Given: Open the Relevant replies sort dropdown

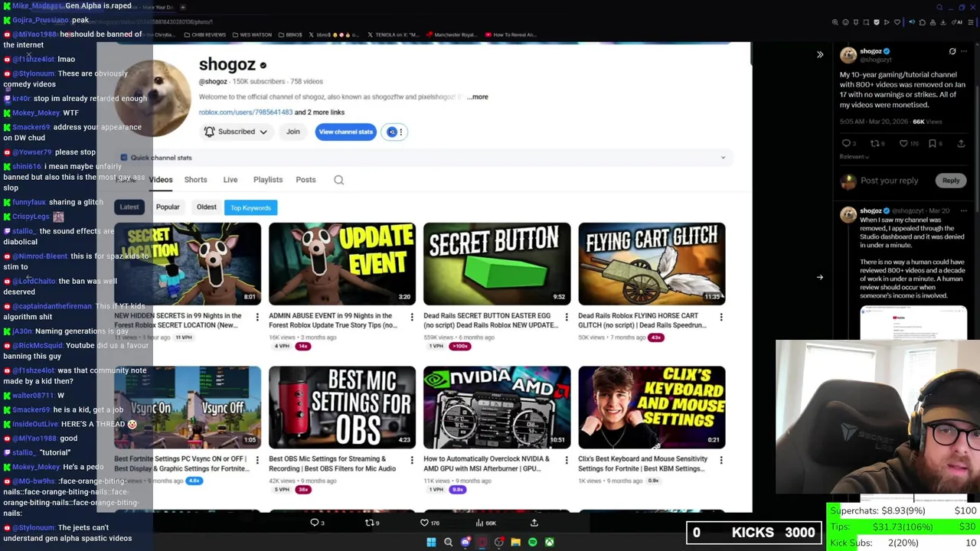Looking at the screenshot, I should pyautogui.click(x=854, y=157).
